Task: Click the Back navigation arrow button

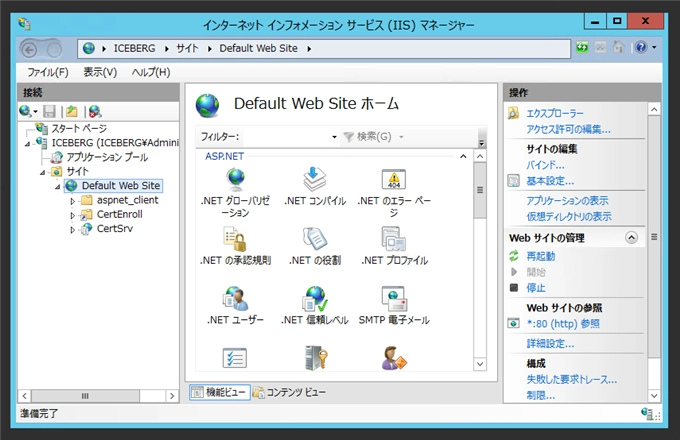Action: (29, 51)
